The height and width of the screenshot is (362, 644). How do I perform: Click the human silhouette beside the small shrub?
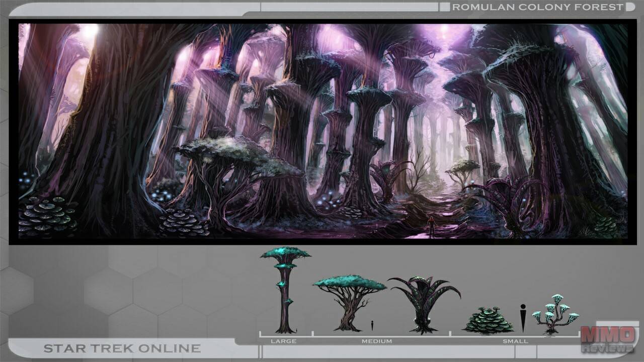(523, 318)
